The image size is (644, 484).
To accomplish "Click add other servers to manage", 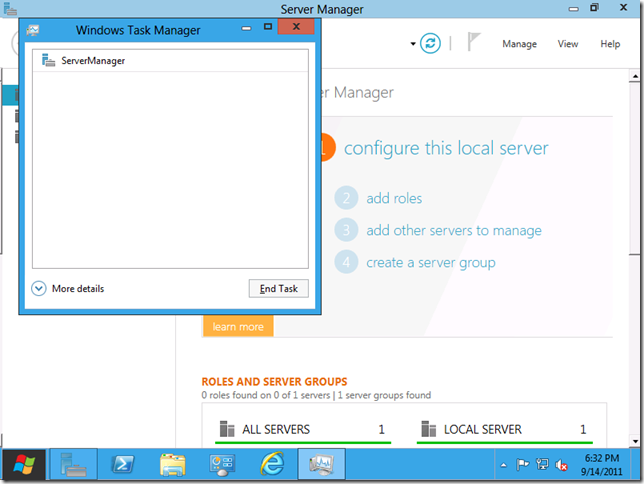I will 453,230.
